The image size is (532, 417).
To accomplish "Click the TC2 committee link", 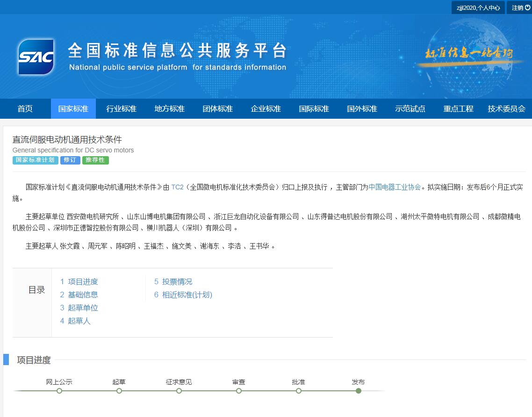I will tap(177, 187).
